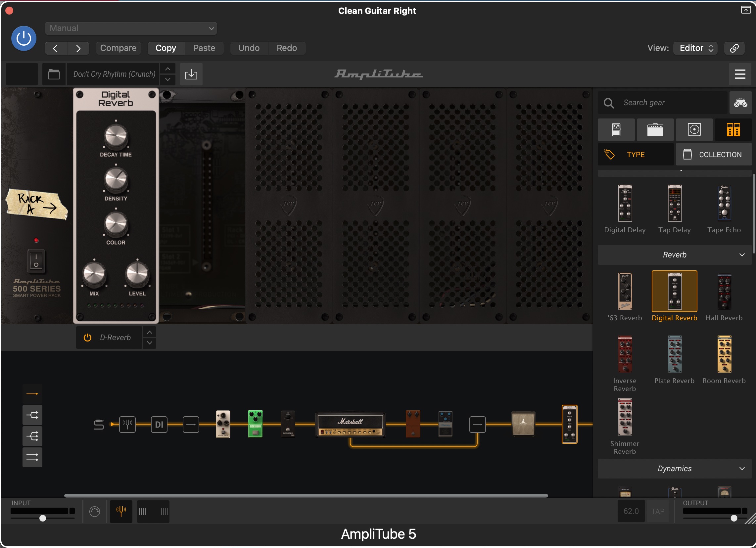Screen dimensions: 756x548
Task: Select the Digital Delay gear
Action: (x=625, y=209)
